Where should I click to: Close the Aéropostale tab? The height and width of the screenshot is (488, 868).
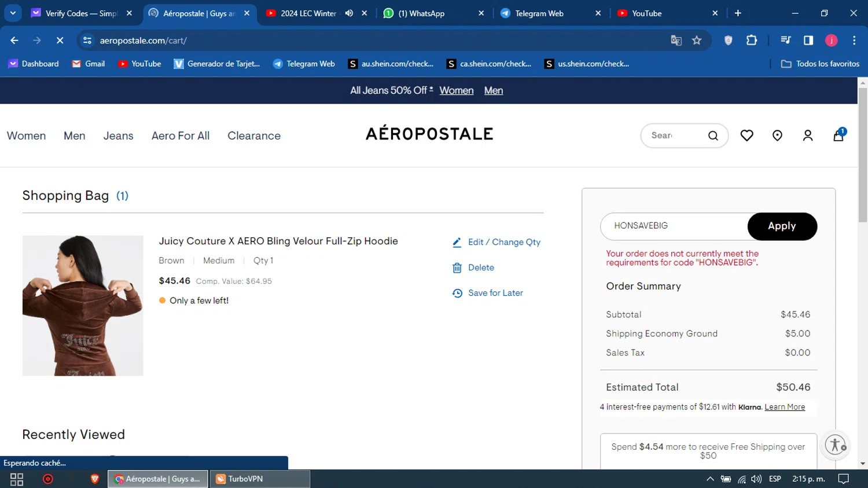[x=247, y=13]
